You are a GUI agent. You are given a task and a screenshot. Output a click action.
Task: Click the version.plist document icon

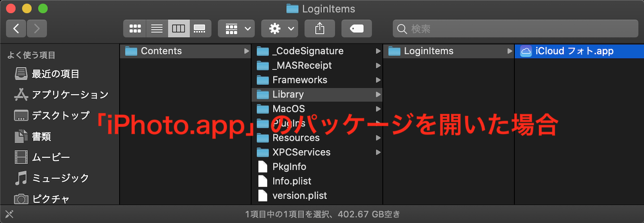263,196
